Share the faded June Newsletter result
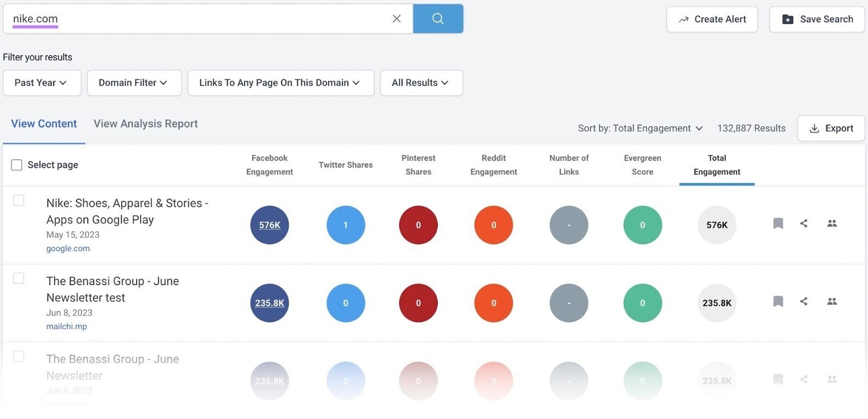Viewport: 868px width, 419px height. [804, 379]
